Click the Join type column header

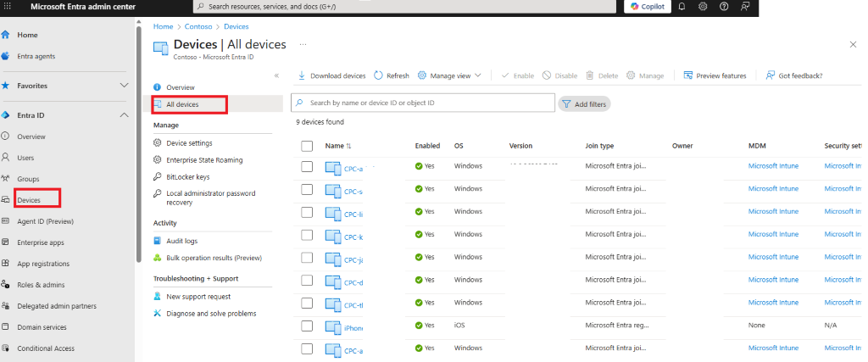point(599,146)
